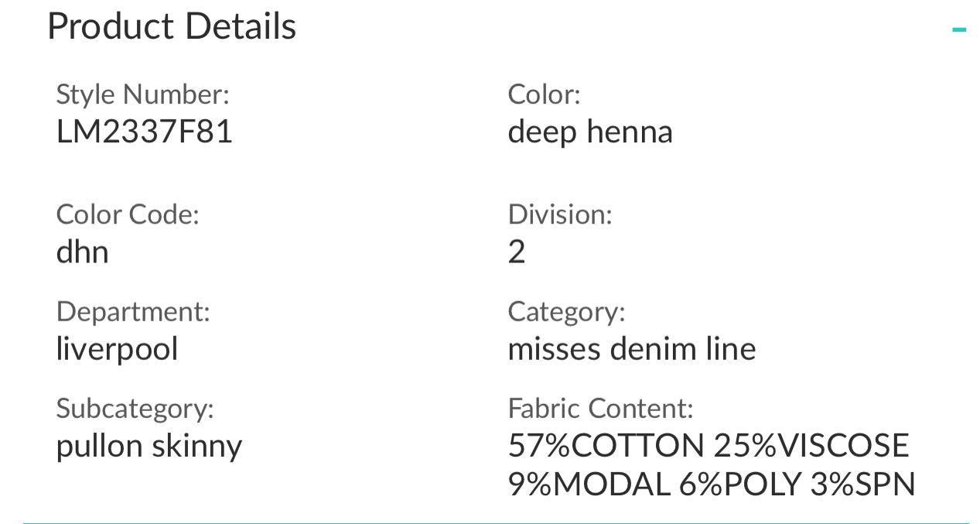The width and height of the screenshot is (980, 524).
Task: Click the Division label
Action: click(560, 214)
